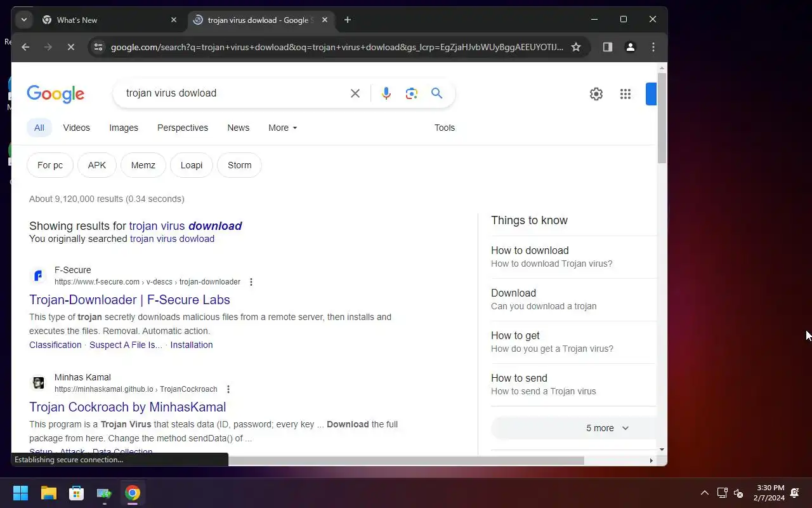Open search Tools
812x508 pixels.
click(x=445, y=128)
